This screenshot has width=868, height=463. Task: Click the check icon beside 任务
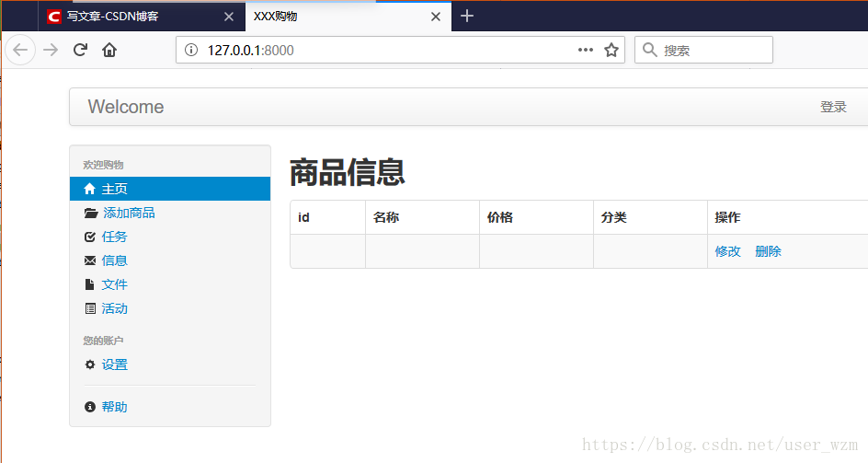point(90,237)
